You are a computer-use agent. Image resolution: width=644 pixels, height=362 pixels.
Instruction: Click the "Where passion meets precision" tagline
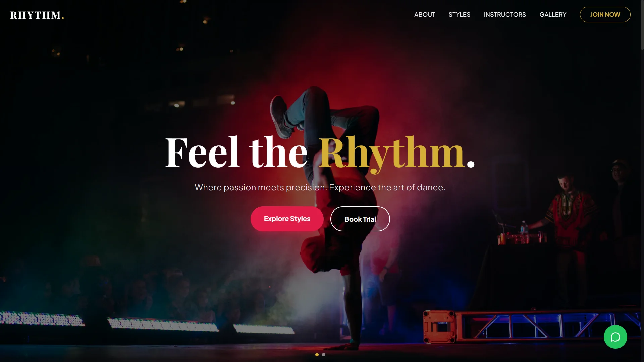click(320, 187)
